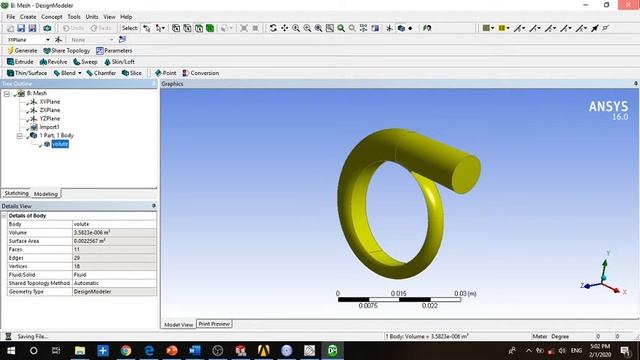Switch to the Model View tab
Screen dimensions: 640x360
pyautogui.click(x=179, y=324)
